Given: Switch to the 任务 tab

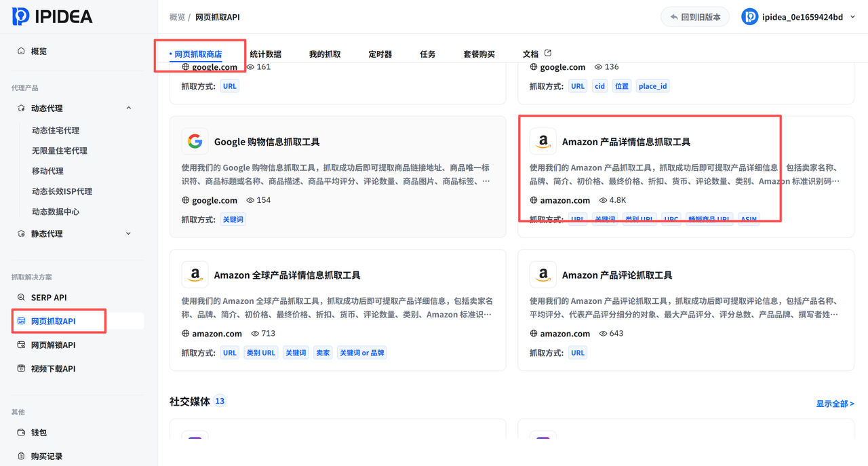Looking at the screenshot, I should (428, 54).
